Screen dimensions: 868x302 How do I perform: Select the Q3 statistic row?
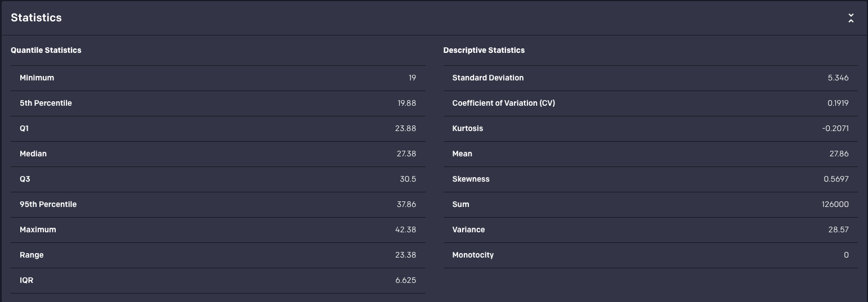217,179
